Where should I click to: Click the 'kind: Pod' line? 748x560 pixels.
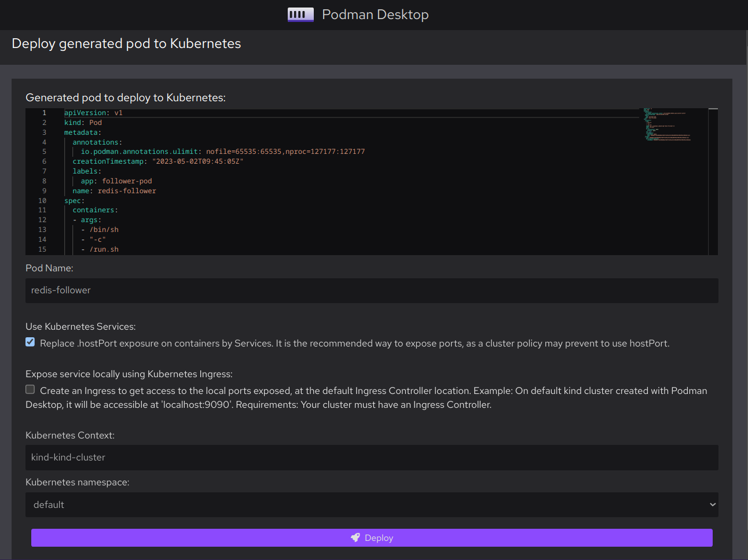[x=83, y=123]
